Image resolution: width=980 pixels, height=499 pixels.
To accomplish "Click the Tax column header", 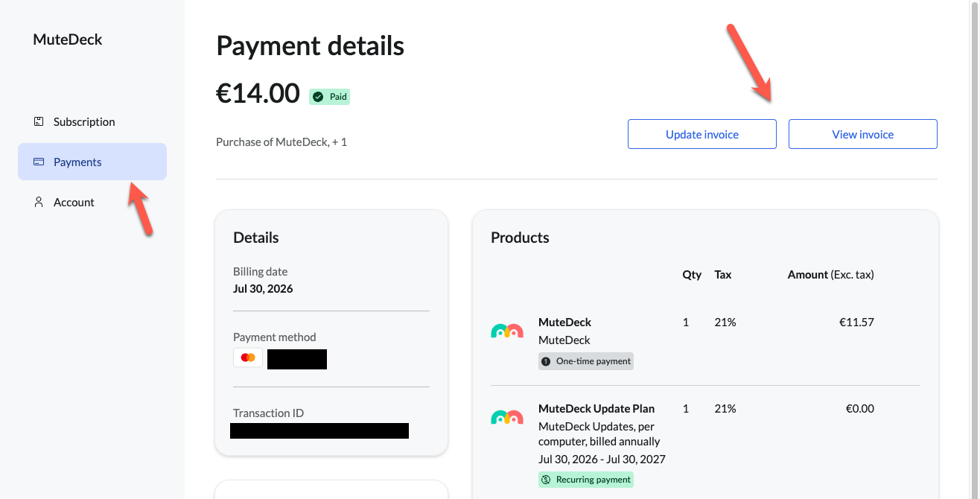I will click(x=723, y=274).
